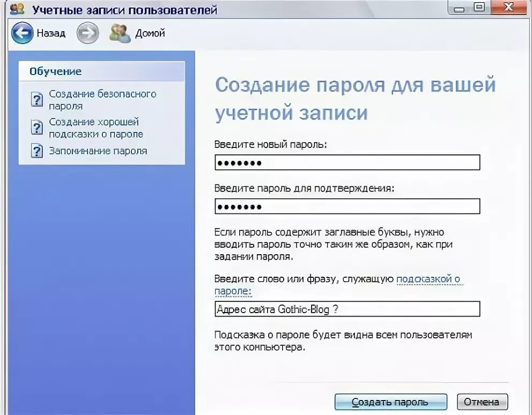Click the grey Forward arrow icon
This screenshot has height=415, width=532.
pos(88,33)
